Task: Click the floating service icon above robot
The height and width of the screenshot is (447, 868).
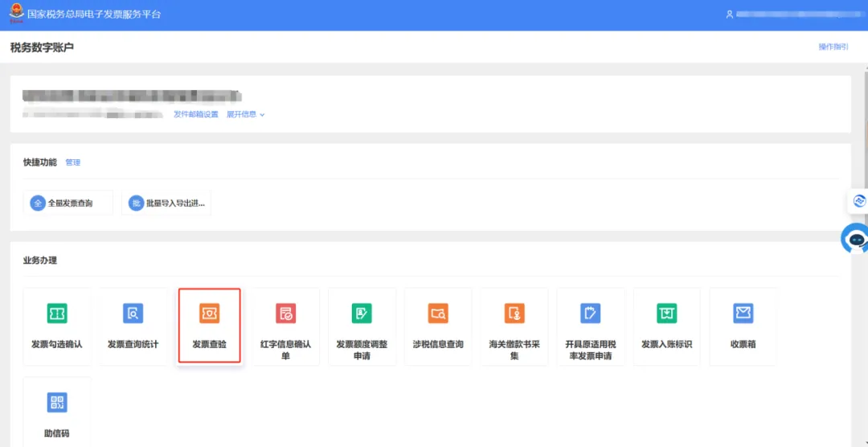Action: coord(859,201)
